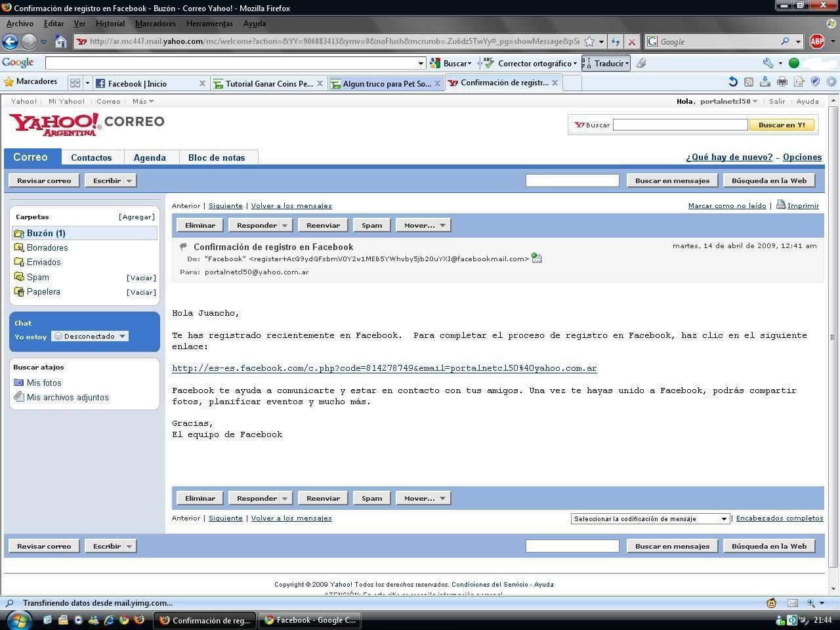Go back using the browser Back arrow
The width and height of the screenshot is (840, 630).
pos(10,41)
